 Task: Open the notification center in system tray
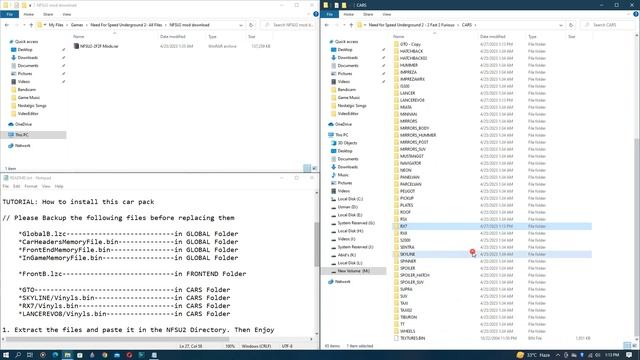[629, 355]
